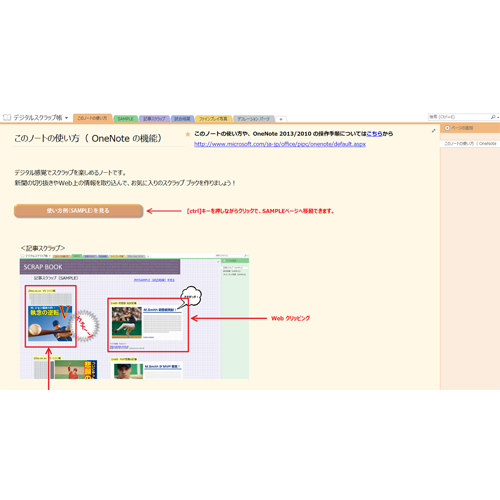Click the player portrait thumbnail at the bottom

128,371
